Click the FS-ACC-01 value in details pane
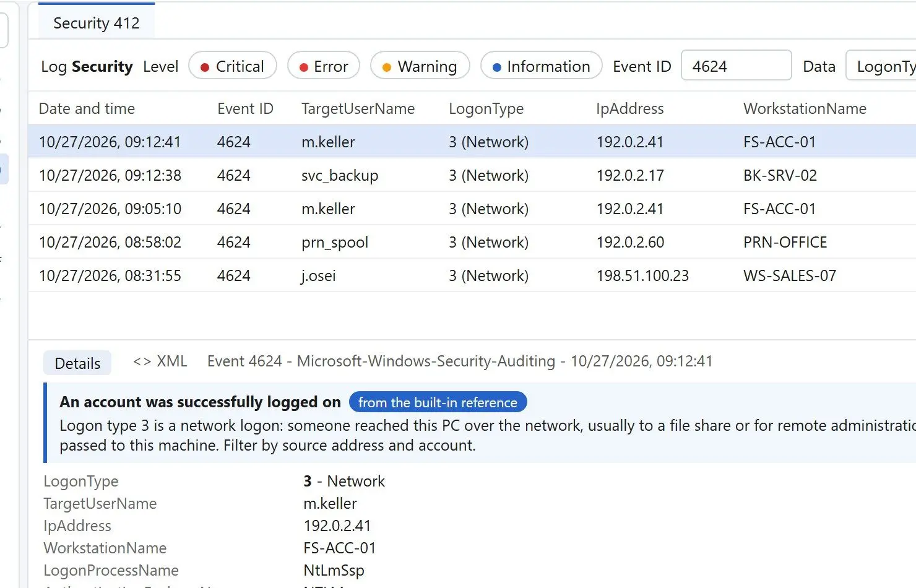 (340, 548)
